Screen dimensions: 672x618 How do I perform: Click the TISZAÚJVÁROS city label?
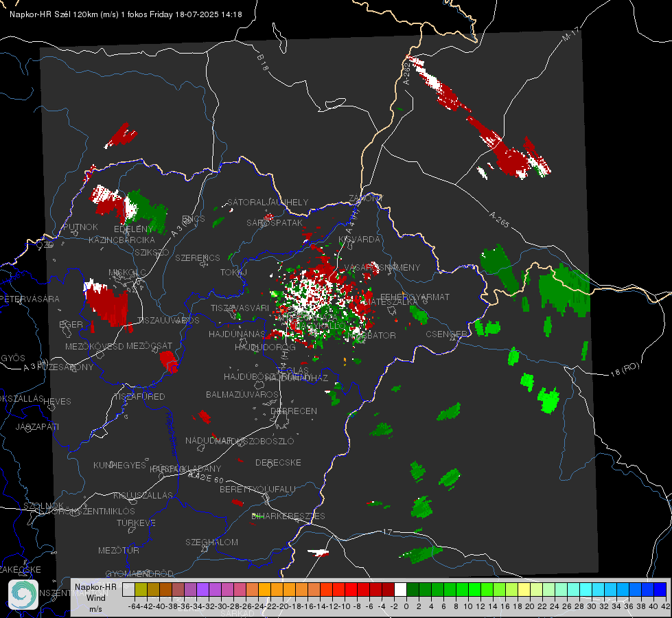[x=168, y=321]
